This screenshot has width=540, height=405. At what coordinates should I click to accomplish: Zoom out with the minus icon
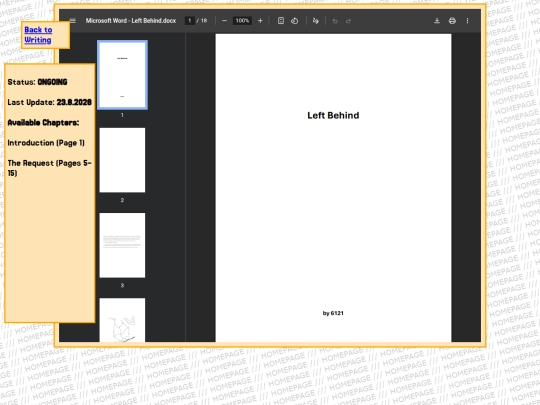(x=224, y=21)
